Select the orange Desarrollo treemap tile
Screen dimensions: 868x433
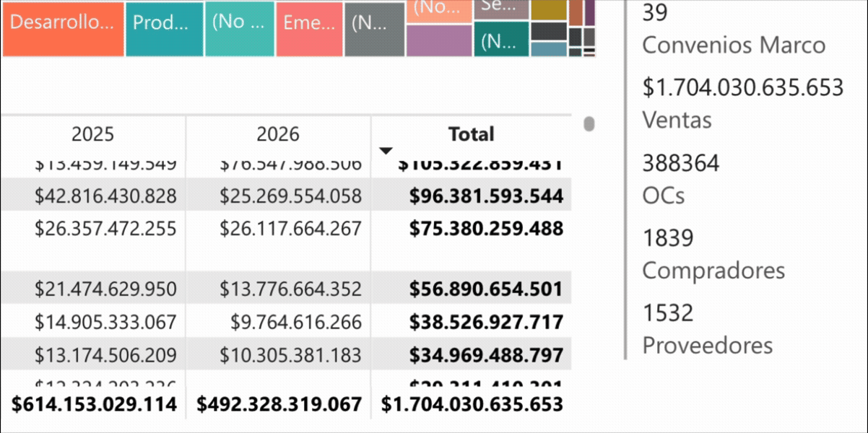tap(63, 27)
